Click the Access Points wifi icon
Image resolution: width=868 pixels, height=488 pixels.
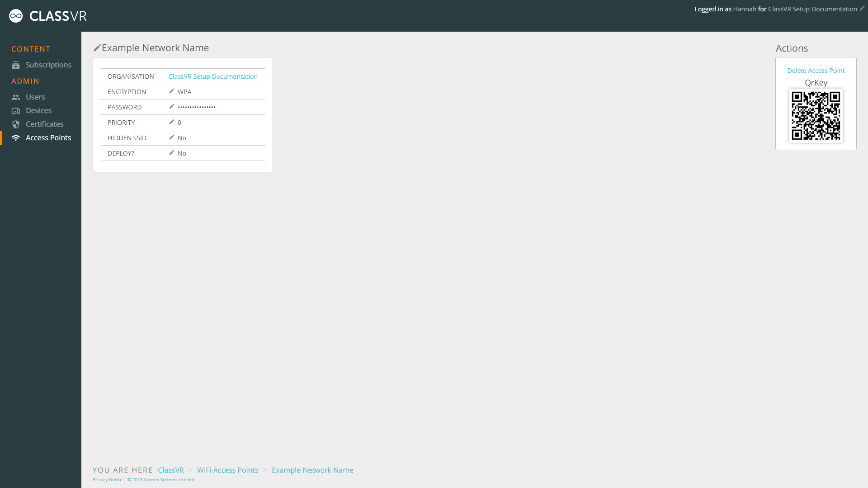pos(16,138)
